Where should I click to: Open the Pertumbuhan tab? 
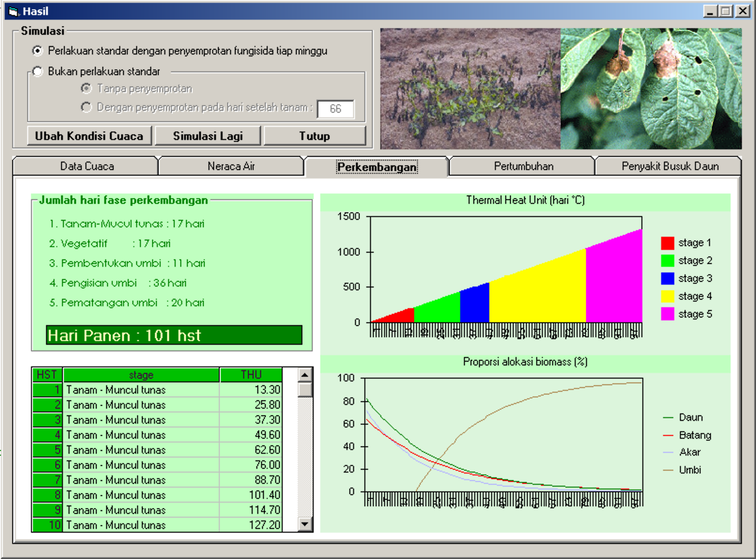click(x=523, y=166)
